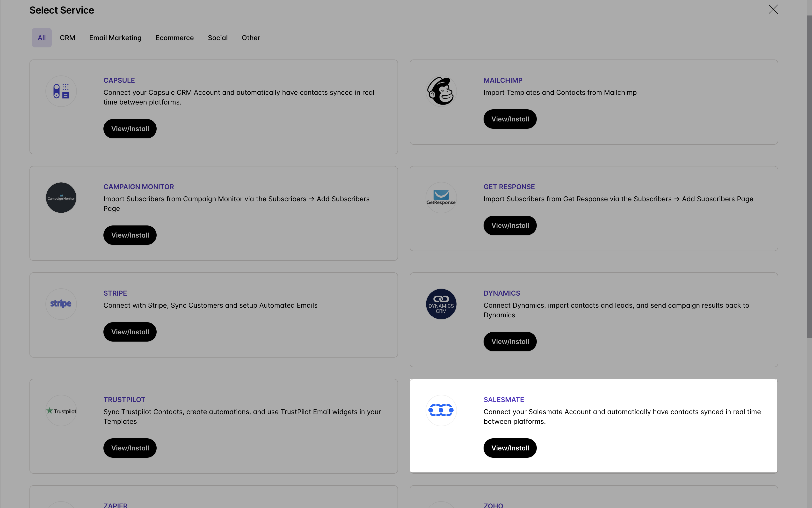Click View/Install for Capsule

[130, 129]
